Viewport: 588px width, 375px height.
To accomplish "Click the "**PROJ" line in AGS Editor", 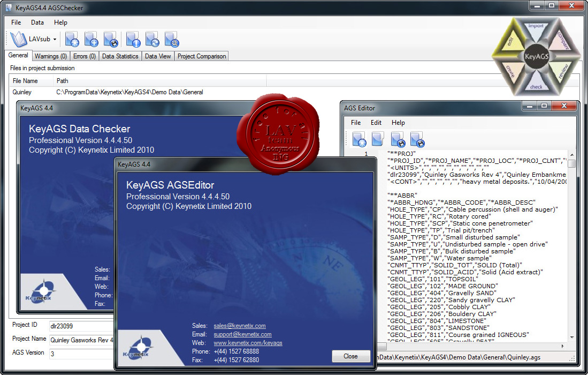I will (x=402, y=154).
